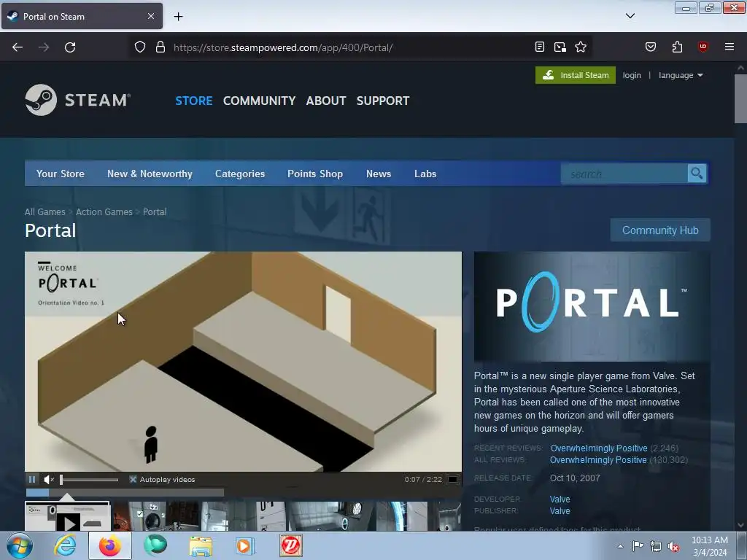Open the STORE menu
Viewport: 747px width, 560px height.
pyautogui.click(x=194, y=101)
